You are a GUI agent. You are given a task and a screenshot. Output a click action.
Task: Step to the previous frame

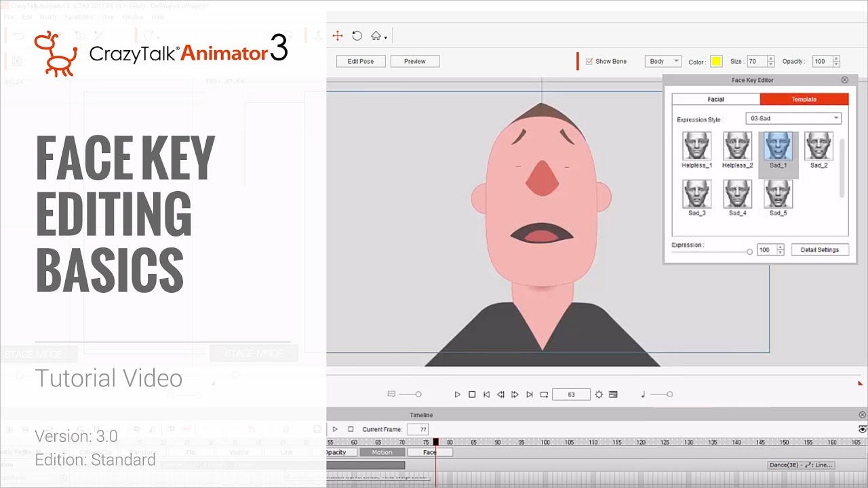click(x=500, y=394)
